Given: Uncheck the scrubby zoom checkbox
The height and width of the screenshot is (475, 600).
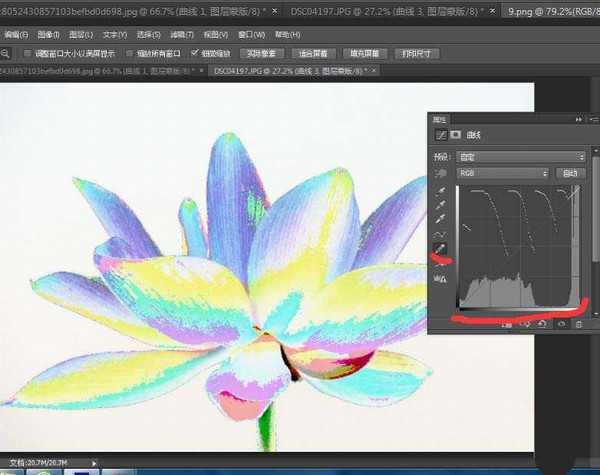Looking at the screenshot, I should [195, 53].
